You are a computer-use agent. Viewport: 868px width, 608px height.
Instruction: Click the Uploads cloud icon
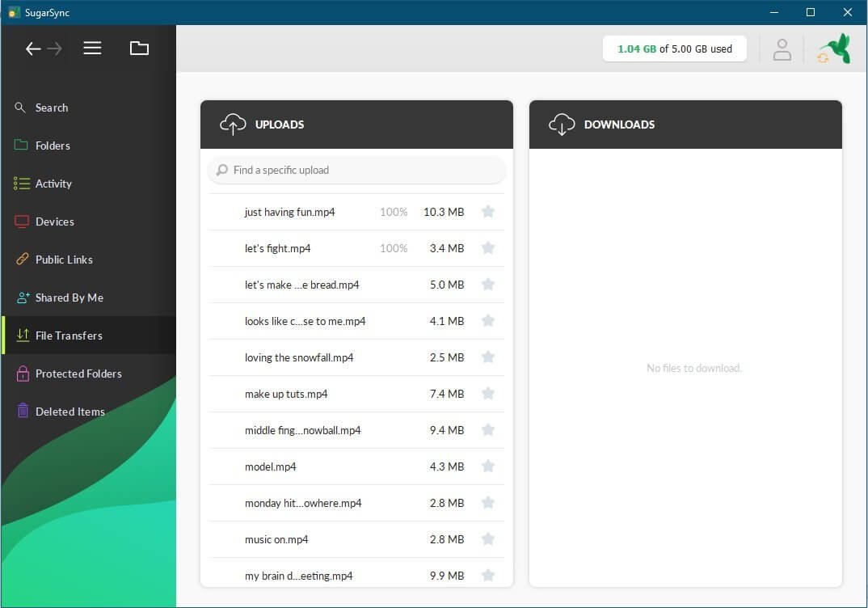(233, 124)
